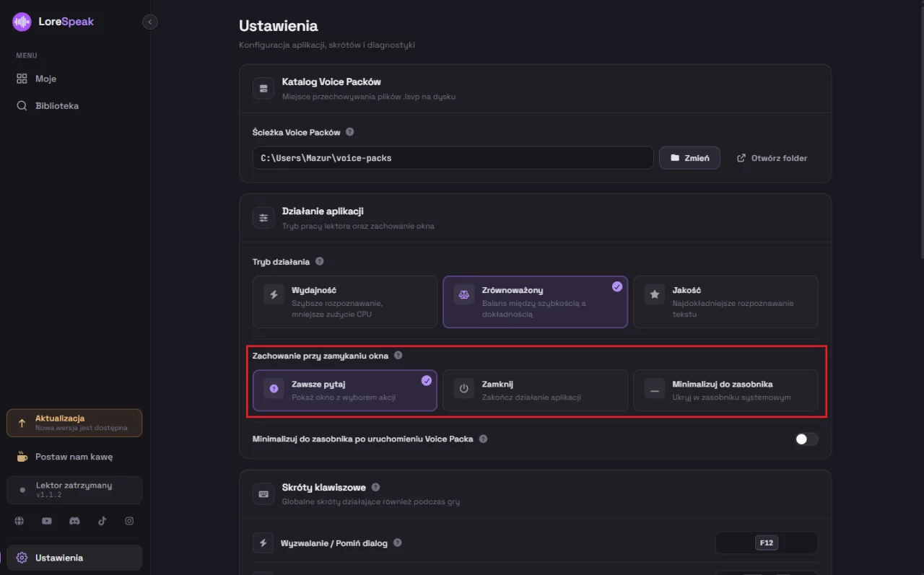Open the Ustawienia menu item
924x575 pixels.
tap(75, 558)
